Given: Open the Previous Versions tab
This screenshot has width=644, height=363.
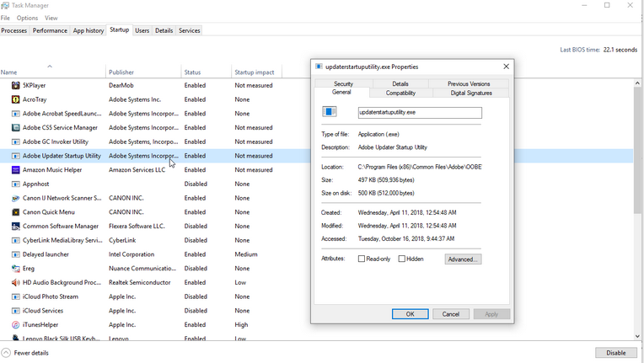Looking at the screenshot, I should coord(469,83).
